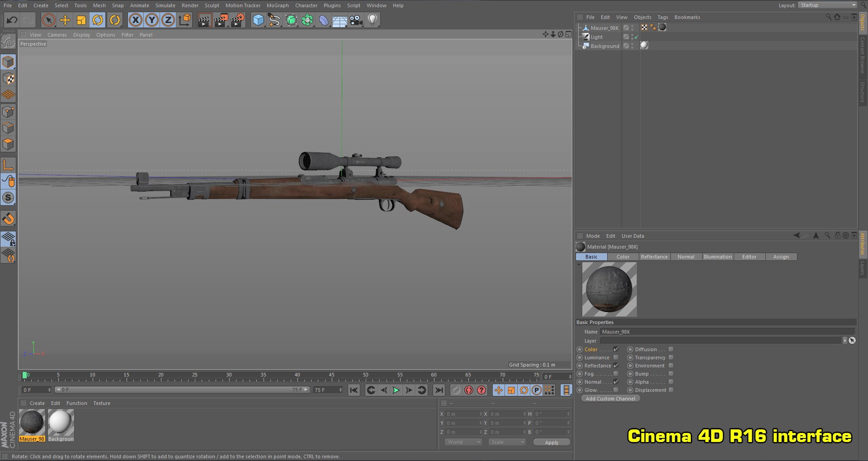
Task: Click the green generator cube icon
Action: (291, 20)
